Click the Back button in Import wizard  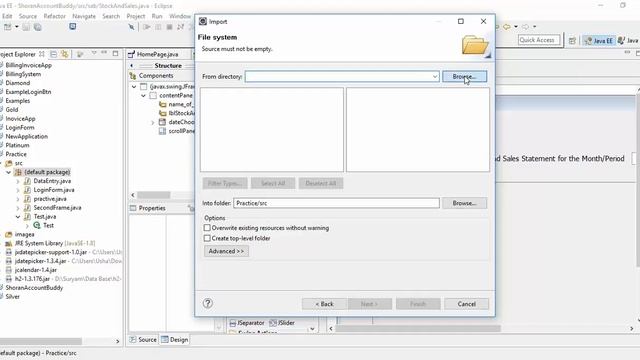point(324,304)
